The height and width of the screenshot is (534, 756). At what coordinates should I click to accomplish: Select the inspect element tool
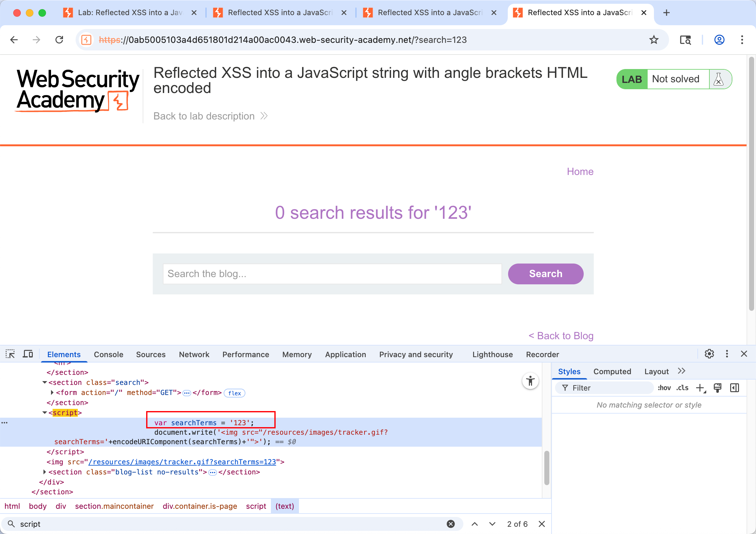click(10, 354)
